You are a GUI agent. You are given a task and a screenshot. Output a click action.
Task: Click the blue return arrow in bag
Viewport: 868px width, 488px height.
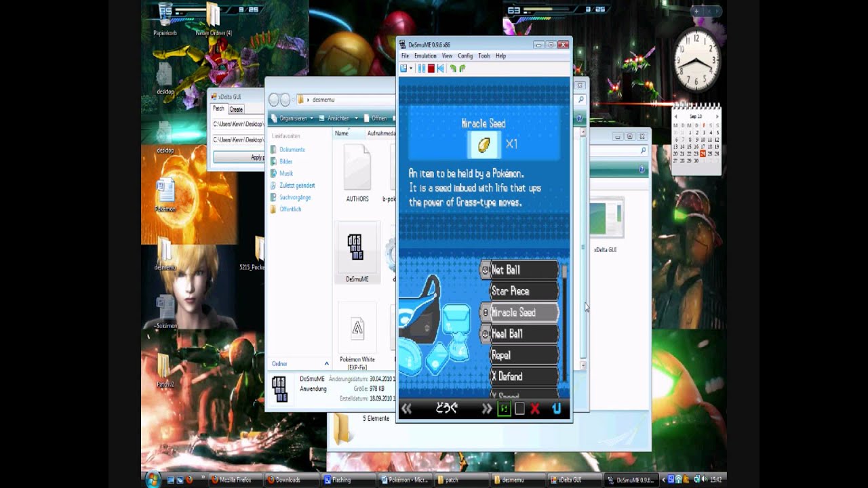pyautogui.click(x=557, y=409)
